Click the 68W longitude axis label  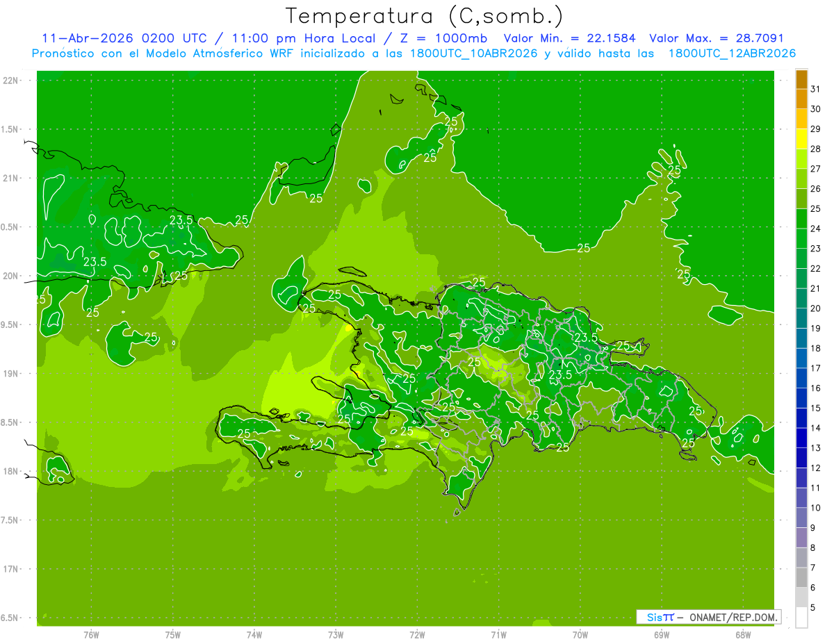tap(743, 634)
